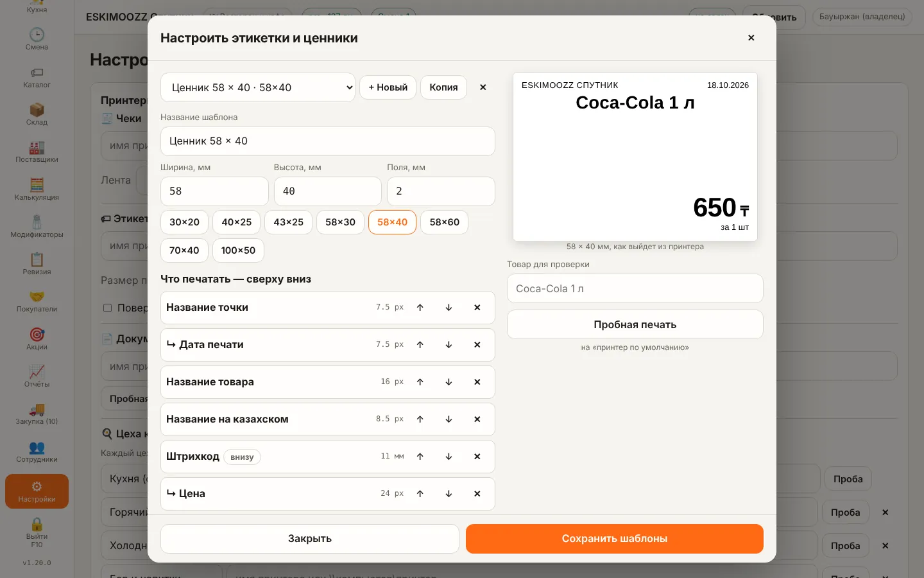Move Название товара row down

[x=449, y=382]
